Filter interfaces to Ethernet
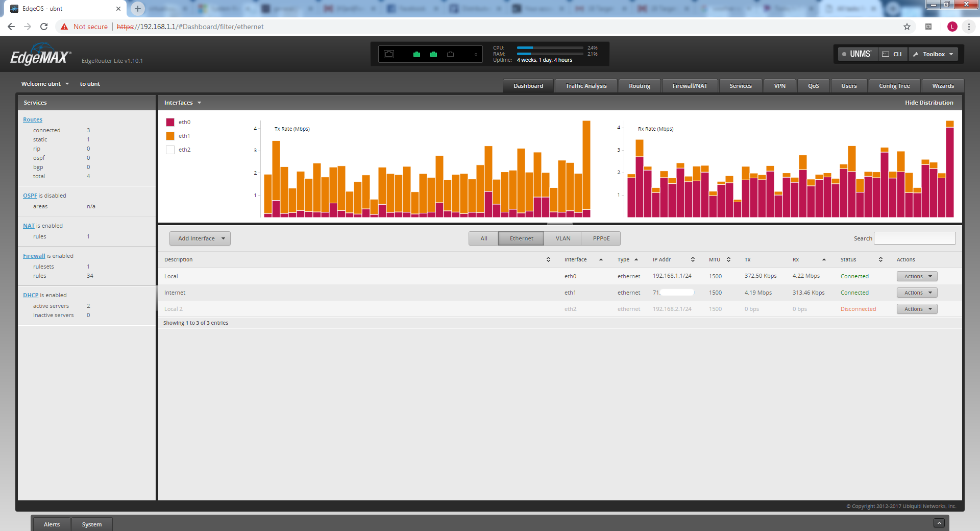 (521, 238)
